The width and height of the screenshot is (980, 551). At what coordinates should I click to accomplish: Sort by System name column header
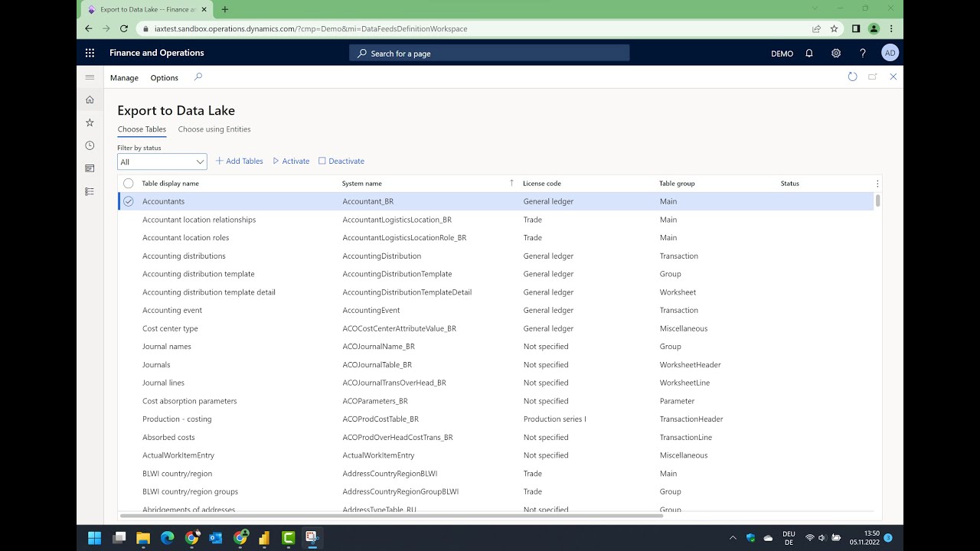click(362, 184)
